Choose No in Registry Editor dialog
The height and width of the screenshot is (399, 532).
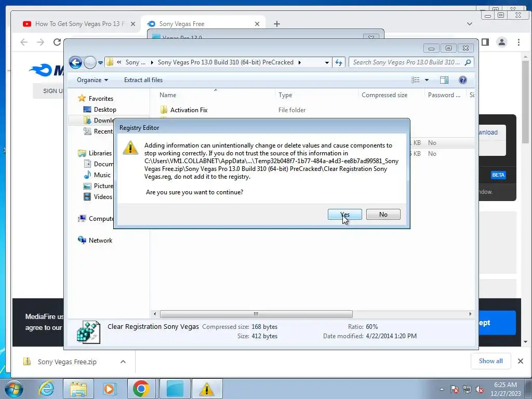383,215
